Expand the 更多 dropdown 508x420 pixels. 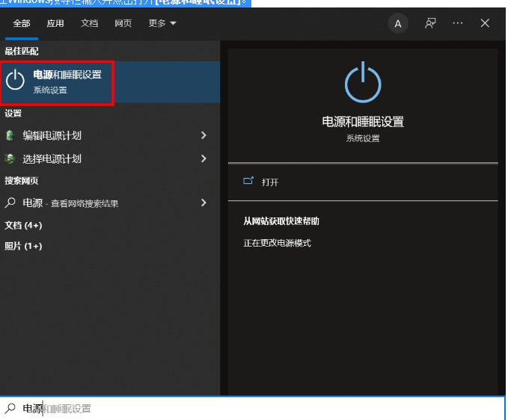click(162, 23)
